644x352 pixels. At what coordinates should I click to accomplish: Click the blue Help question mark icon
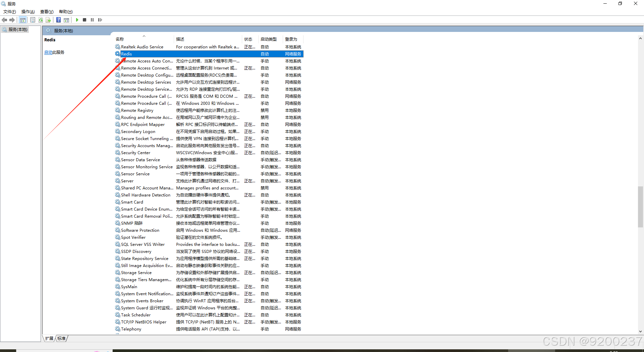(58, 20)
